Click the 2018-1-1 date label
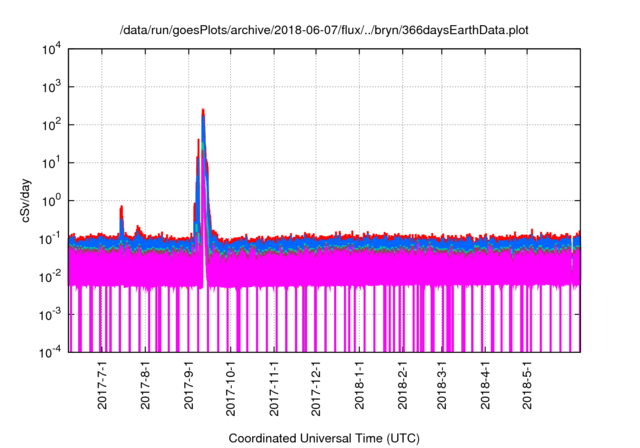This screenshot has height=448, width=640. click(x=359, y=385)
